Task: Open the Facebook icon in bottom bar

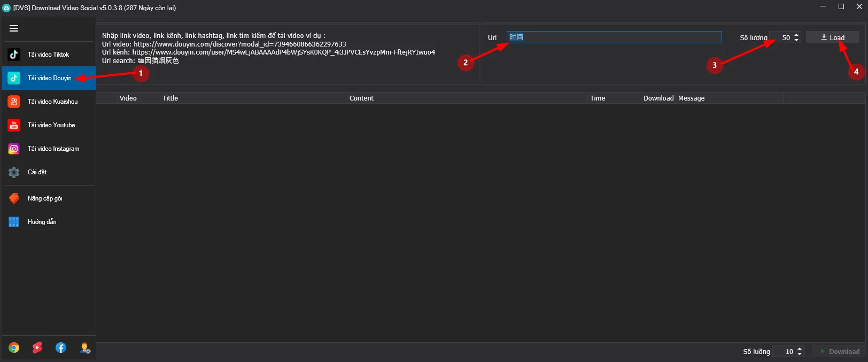Action: pyautogui.click(x=61, y=348)
